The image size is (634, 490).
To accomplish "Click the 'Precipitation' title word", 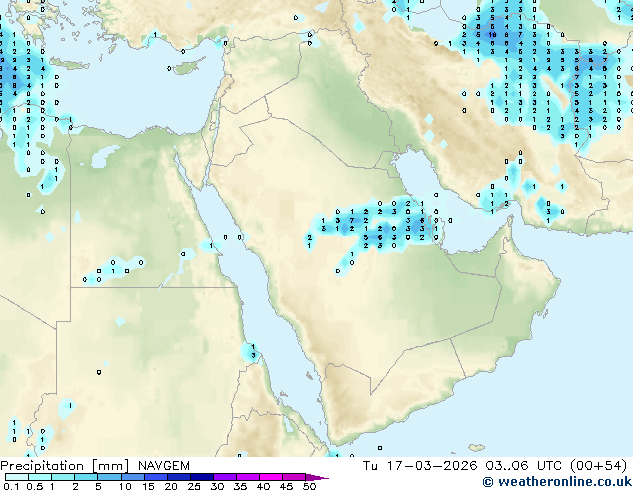I will pyautogui.click(x=42, y=466).
